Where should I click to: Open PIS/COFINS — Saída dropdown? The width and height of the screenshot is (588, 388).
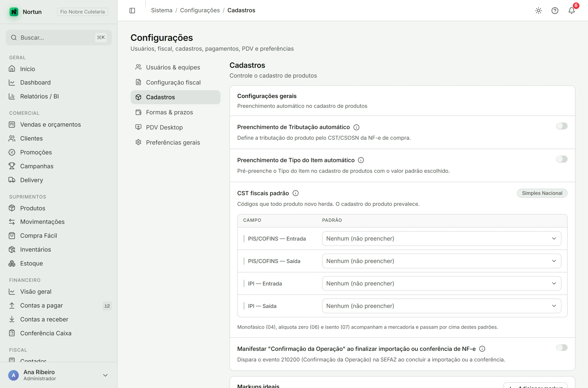(x=442, y=261)
